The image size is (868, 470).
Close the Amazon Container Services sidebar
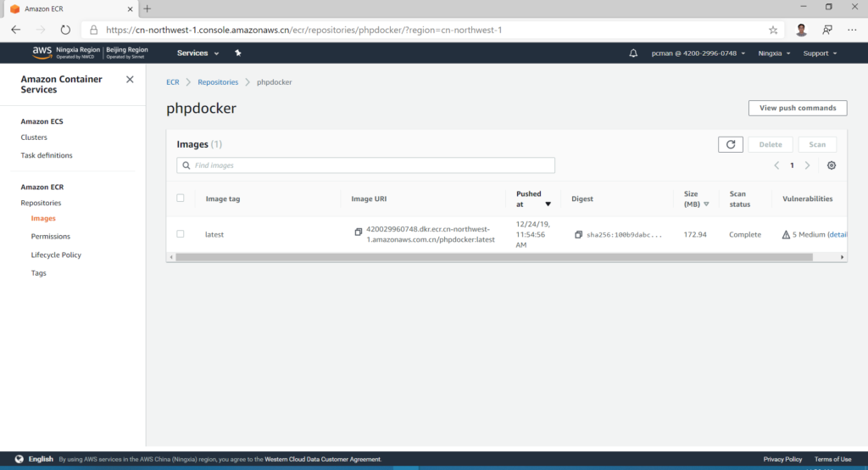(130, 80)
